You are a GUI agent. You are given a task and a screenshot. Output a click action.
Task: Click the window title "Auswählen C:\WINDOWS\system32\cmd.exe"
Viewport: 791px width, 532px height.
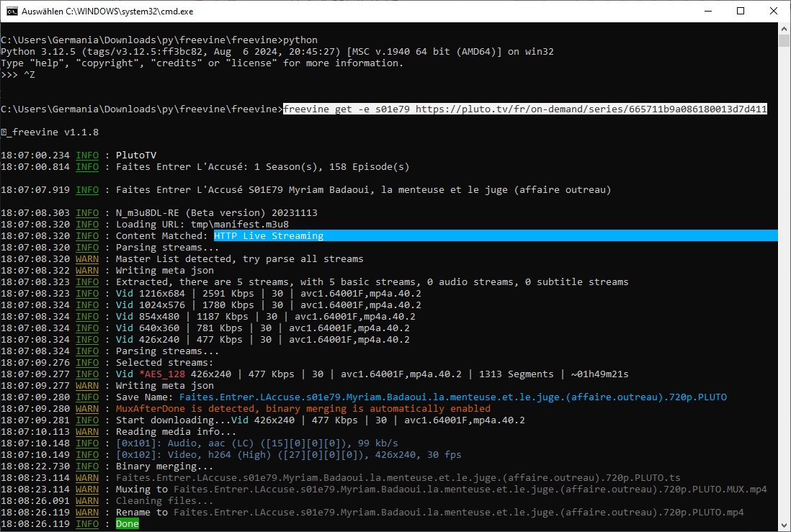pos(107,11)
